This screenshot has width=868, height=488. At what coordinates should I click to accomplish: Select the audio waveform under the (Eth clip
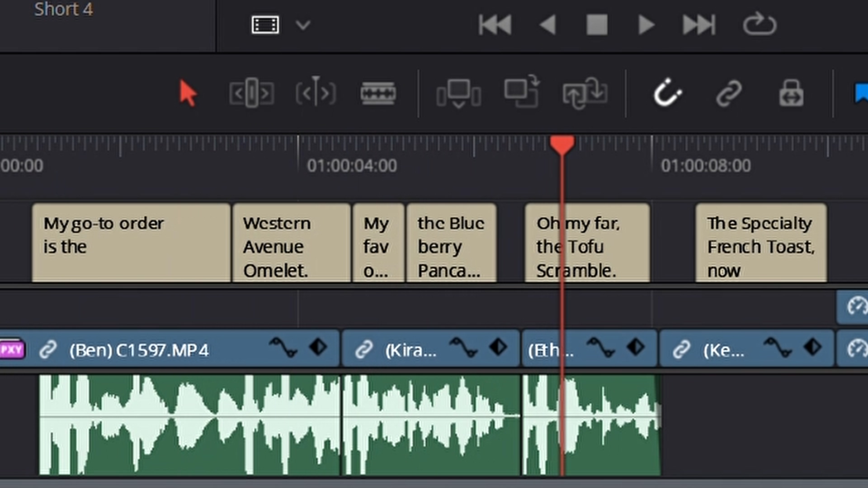(591, 425)
